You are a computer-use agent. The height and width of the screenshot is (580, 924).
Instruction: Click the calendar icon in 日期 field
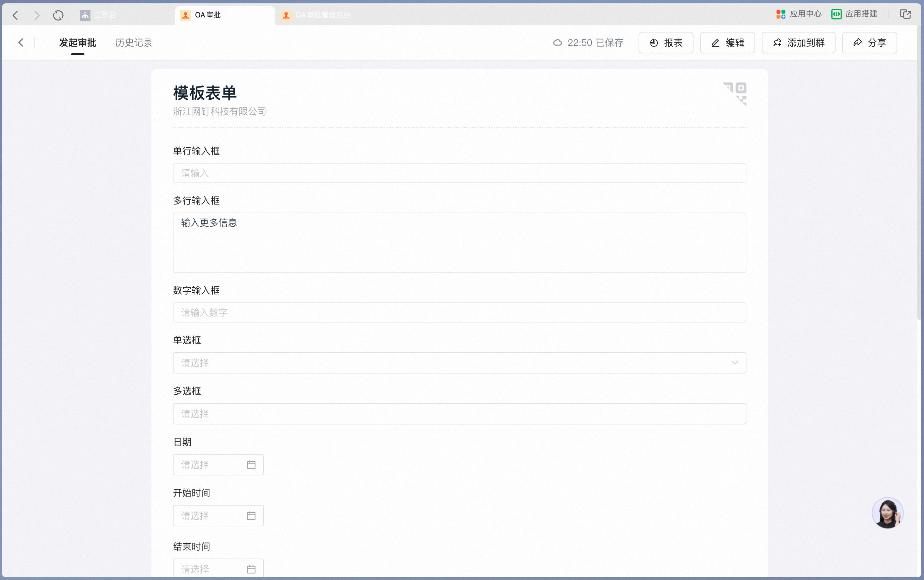251,465
